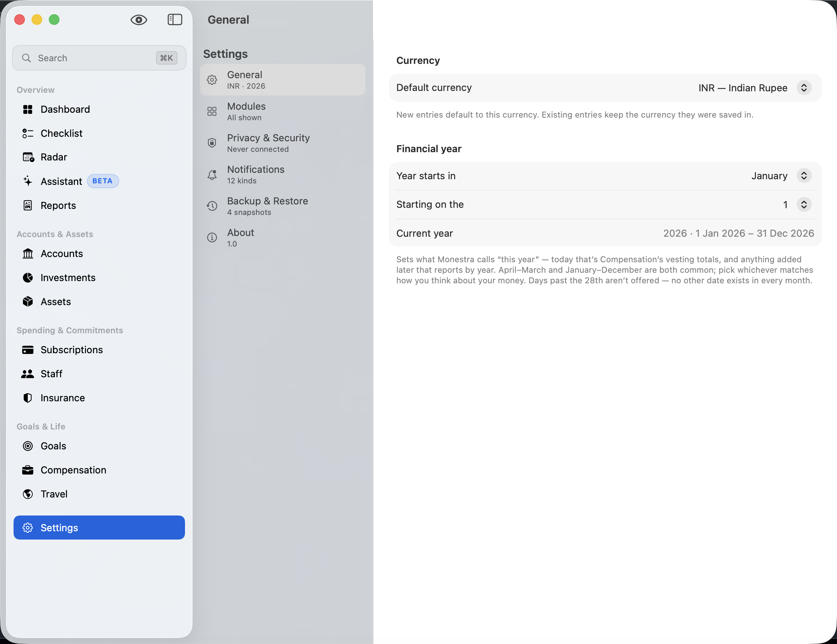Click the Investments pie chart icon
Image resolution: width=837 pixels, height=644 pixels.
(x=27, y=278)
